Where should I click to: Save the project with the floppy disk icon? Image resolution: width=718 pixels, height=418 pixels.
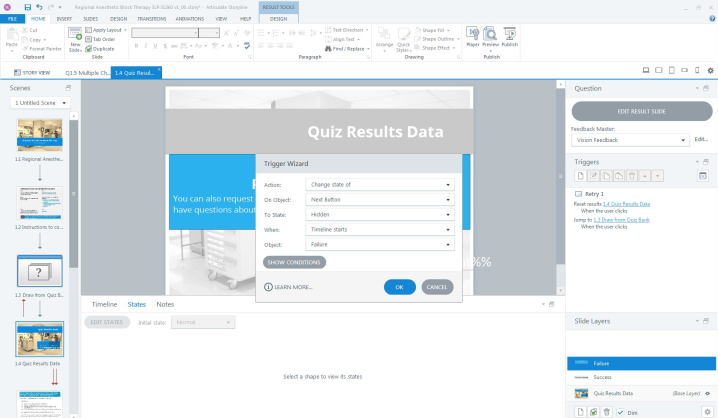27,7
